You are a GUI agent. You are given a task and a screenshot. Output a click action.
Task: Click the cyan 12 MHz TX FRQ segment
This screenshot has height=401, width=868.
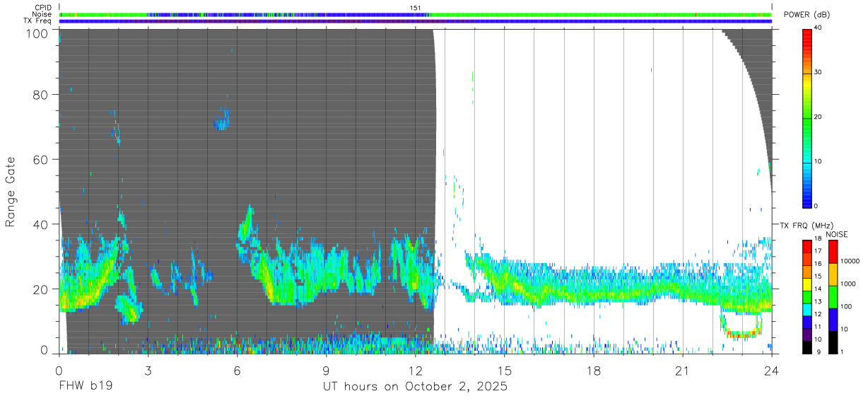point(807,309)
